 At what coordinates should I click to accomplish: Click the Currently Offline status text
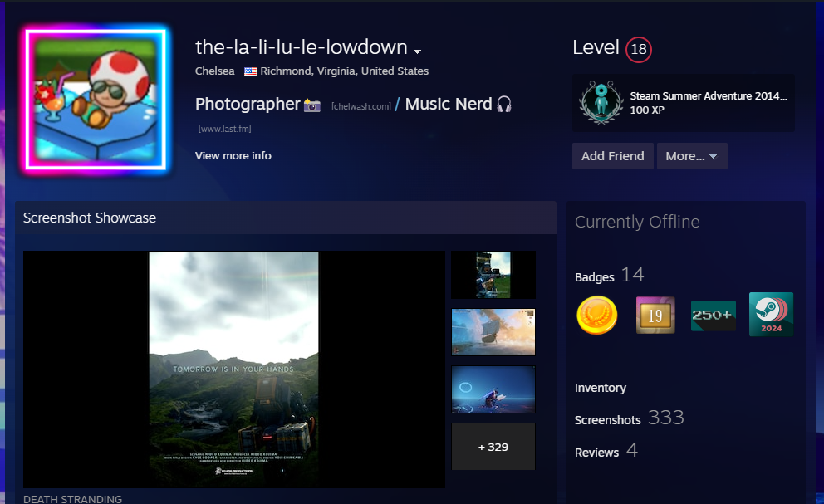pyautogui.click(x=637, y=222)
